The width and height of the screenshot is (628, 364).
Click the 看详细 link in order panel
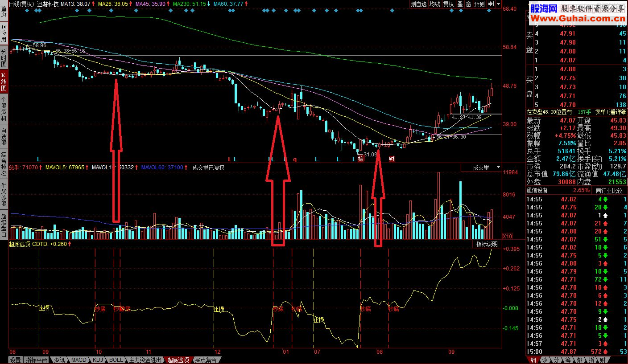click(x=619, y=112)
